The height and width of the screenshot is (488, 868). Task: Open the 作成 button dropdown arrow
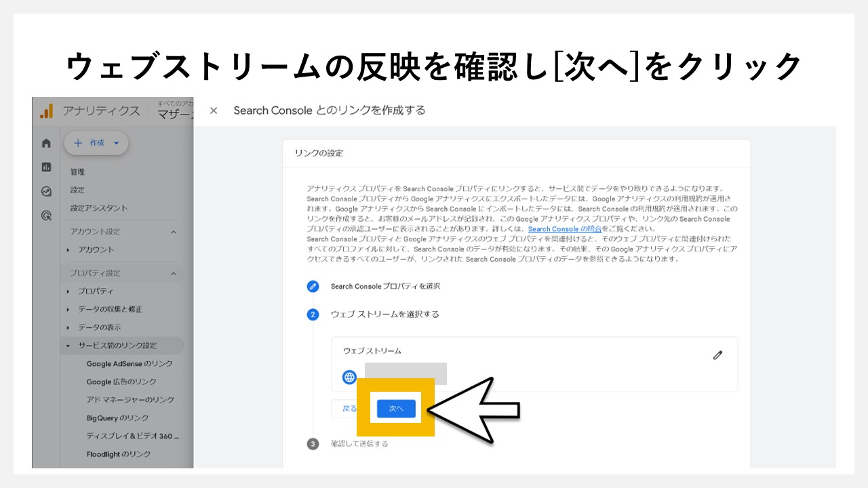point(115,143)
